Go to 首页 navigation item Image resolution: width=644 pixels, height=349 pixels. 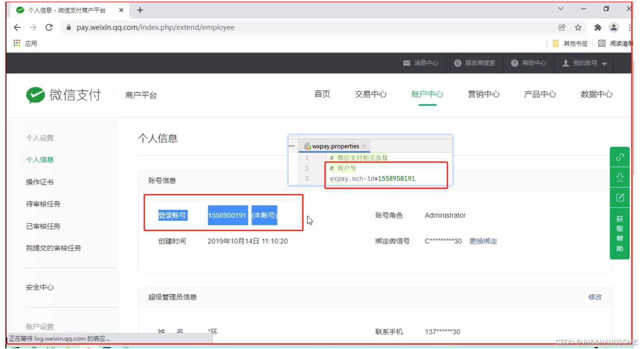point(322,94)
